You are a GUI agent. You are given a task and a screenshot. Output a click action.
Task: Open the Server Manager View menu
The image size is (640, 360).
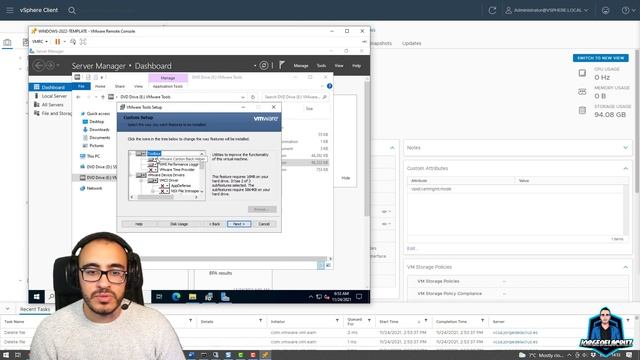(x=339, y=66)
